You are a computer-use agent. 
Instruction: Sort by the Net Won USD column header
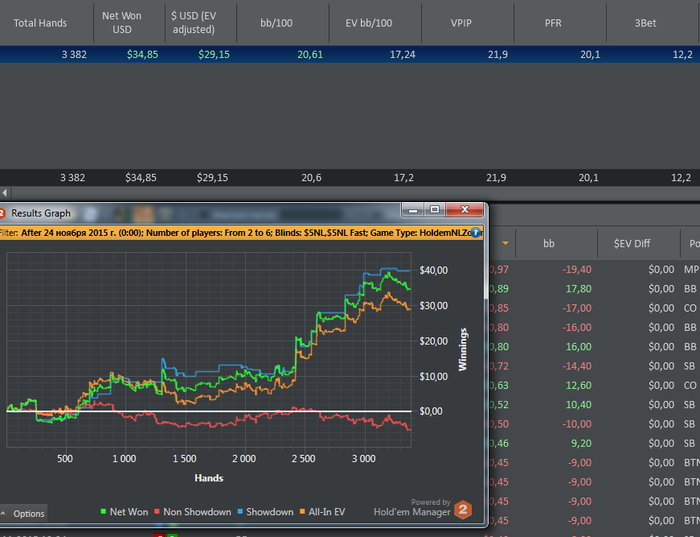[x=129, y=23]
